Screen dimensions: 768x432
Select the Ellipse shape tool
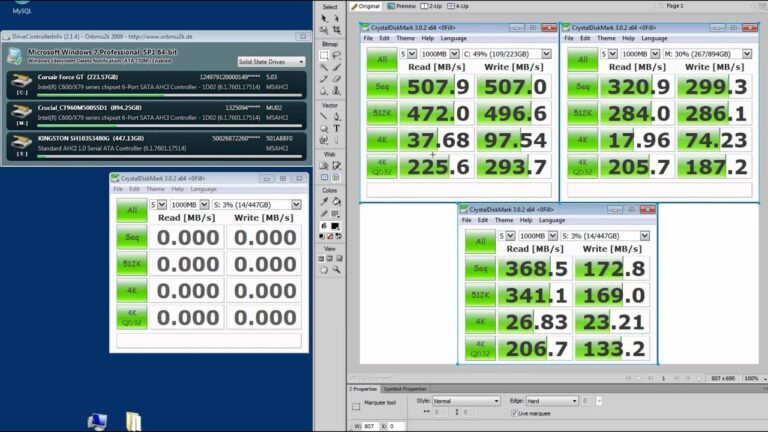pyautogui.click(x=324, y=128)
